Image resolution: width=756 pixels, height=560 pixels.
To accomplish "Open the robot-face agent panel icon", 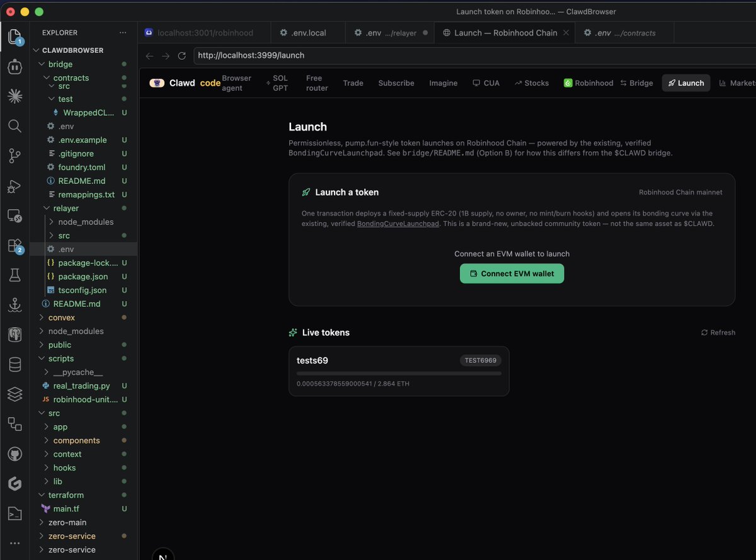I will coord(14,66).
